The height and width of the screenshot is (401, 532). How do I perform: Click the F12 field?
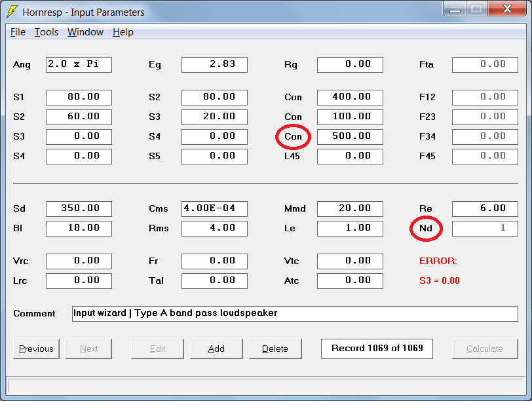[485, 98]
